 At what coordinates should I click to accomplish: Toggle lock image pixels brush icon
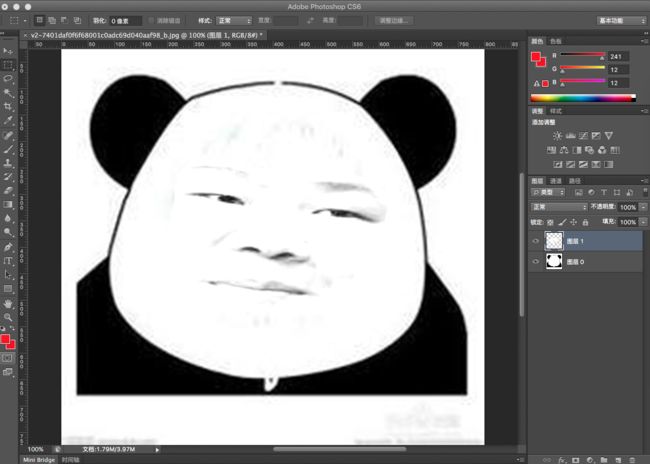click(x=562, y=222)
